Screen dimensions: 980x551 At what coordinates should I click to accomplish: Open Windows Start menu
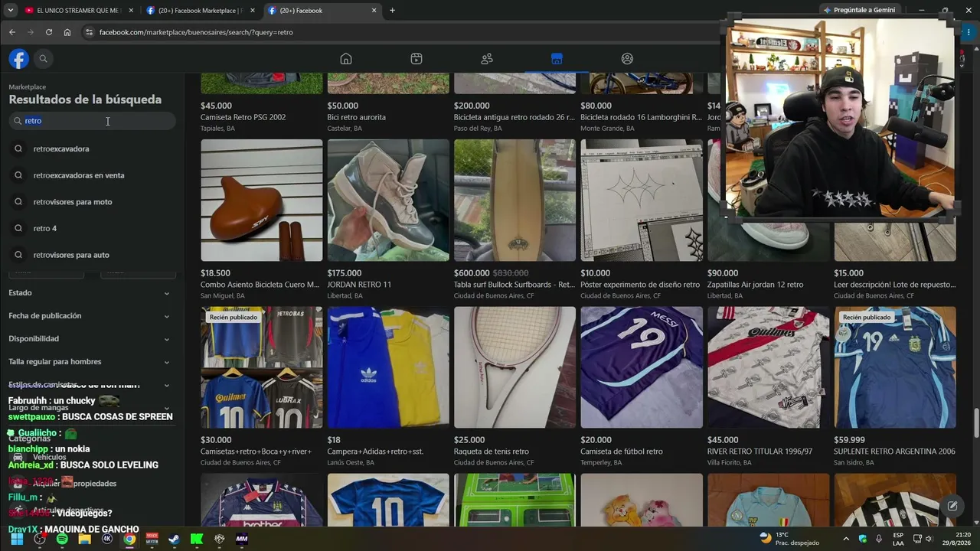pos(17,539)
